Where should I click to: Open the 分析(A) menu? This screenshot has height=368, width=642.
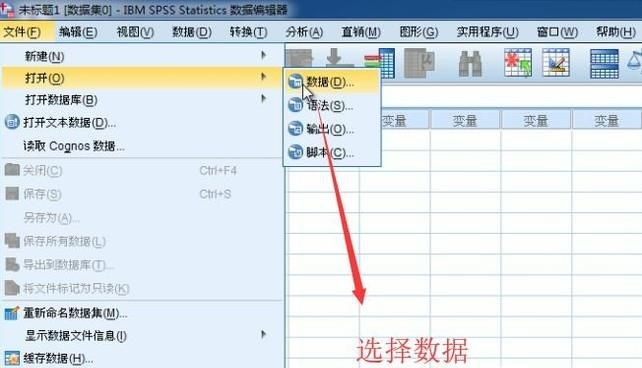[x=305, y=32]
